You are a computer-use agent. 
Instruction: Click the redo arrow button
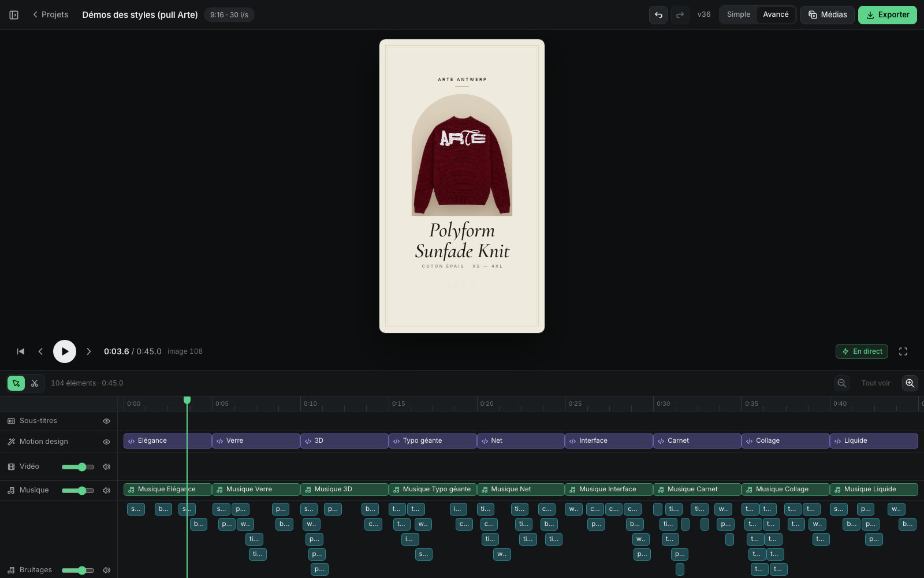click(x=680, y=15)
